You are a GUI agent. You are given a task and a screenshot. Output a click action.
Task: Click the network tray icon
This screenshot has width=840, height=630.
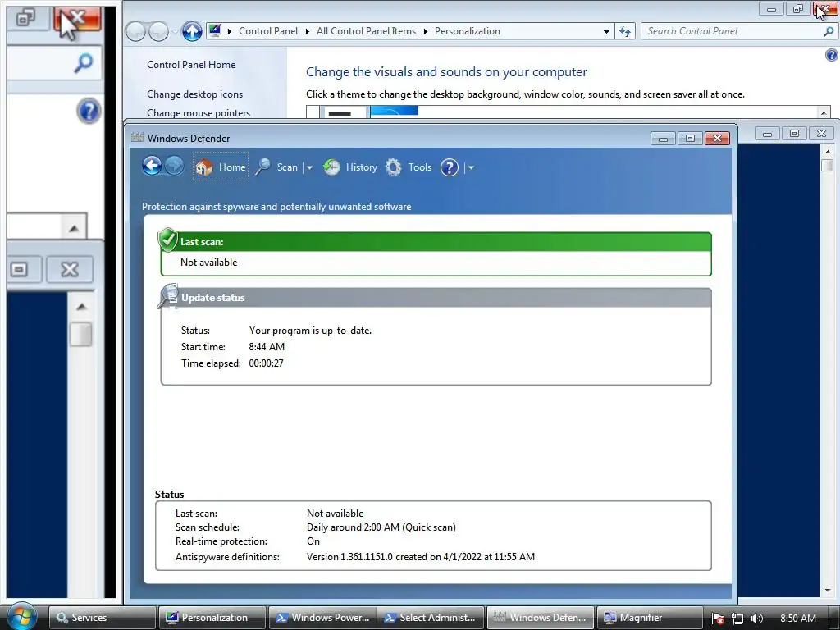[x=737, y=619]
